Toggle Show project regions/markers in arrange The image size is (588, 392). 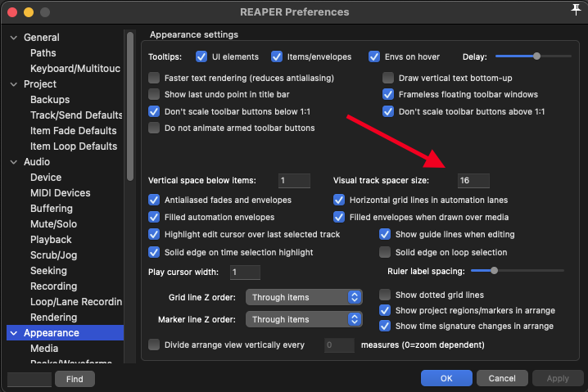point(385,310)
